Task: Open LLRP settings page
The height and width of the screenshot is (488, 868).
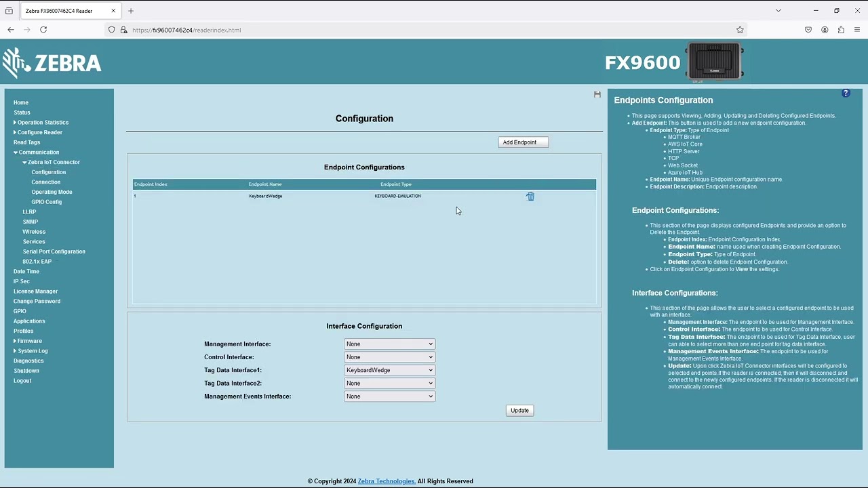Action: tap(29, 212)
